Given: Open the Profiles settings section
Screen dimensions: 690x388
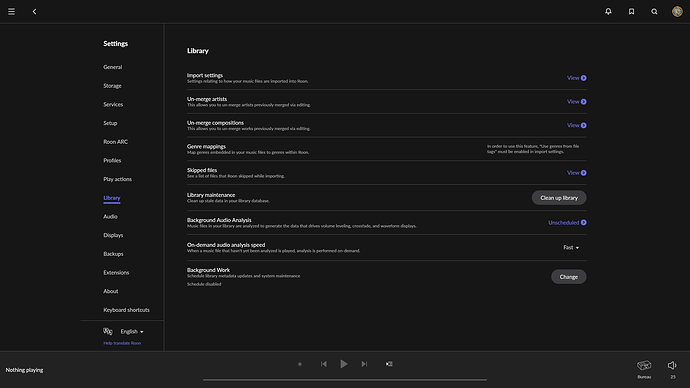Looking at the screenshot, I should [112, 161].
